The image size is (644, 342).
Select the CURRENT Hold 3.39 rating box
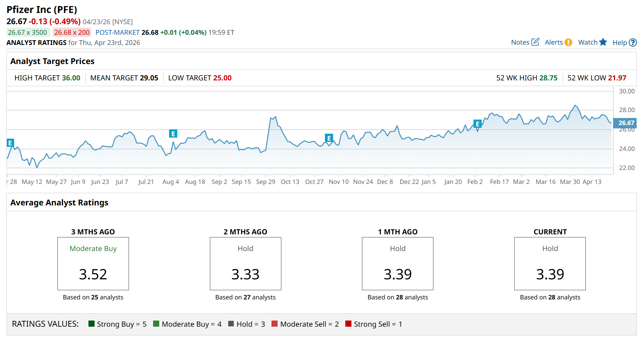(550, 263)
